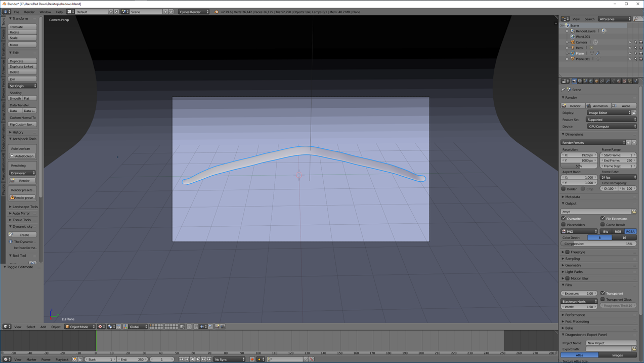Screen dimensions: 644x363
Task: Open the Material properties tab icon
Action: pos(619,81)
